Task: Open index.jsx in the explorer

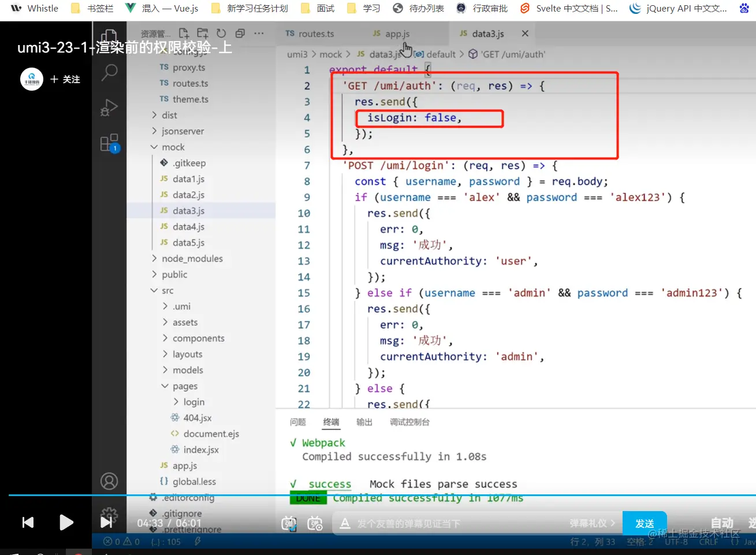Action: (201, 450)
